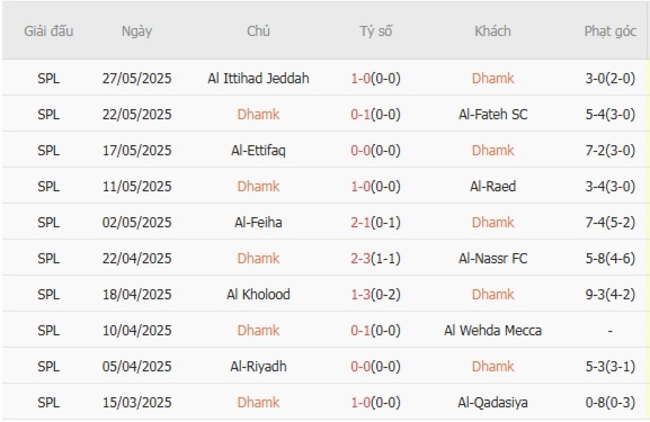Click the Dhamk link on the 27/05/2025 row

click(492, 78)
